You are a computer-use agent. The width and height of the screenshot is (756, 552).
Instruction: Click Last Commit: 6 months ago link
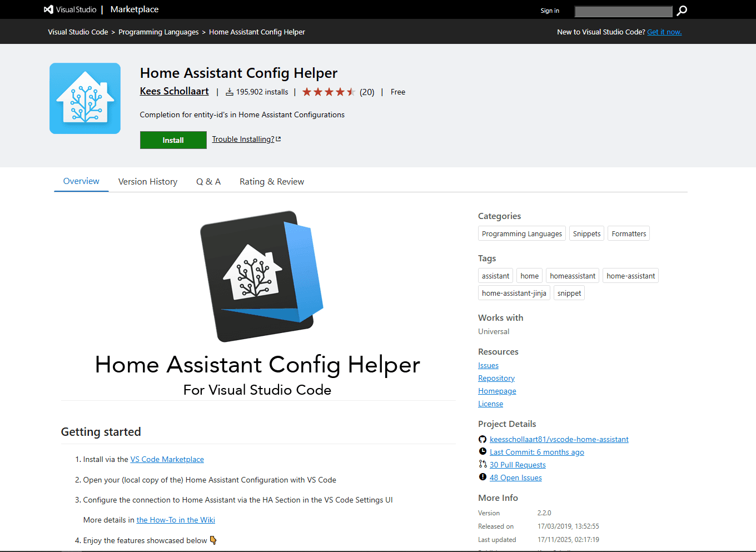[x=537, y=452]
